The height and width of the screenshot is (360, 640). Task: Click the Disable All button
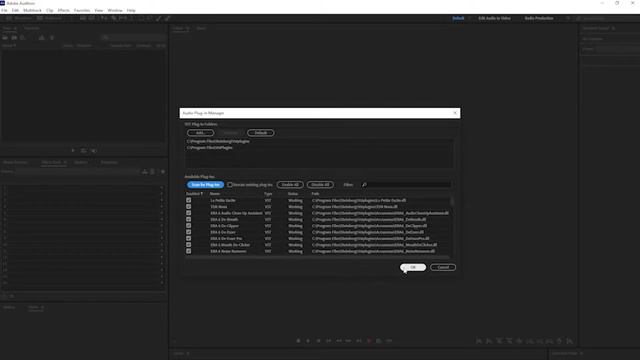[320, 185]
